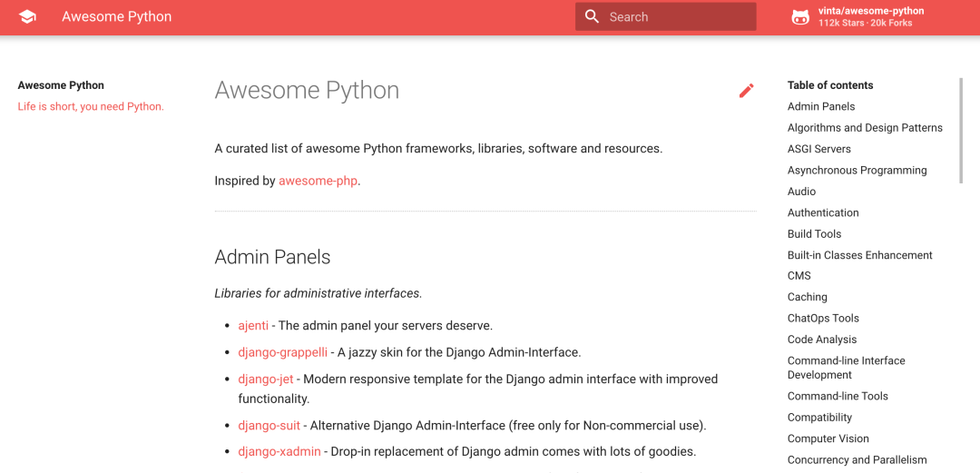Click the graduation cap logo icon
Viewport: 980px width, 473px height.
coord(27,17)
